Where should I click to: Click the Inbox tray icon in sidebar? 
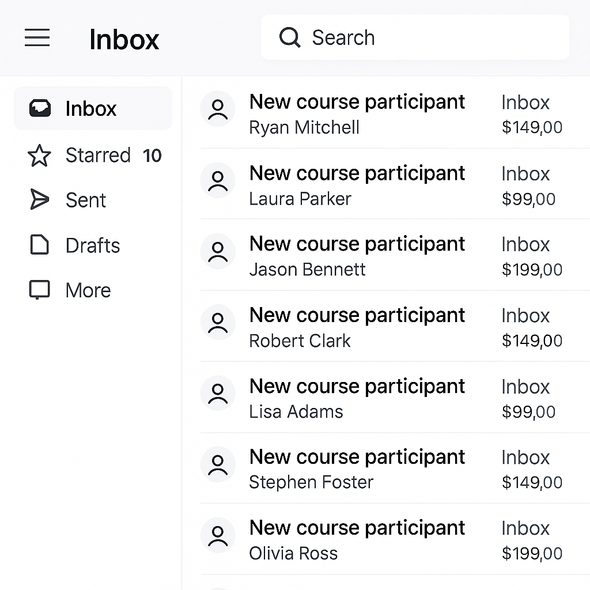click(40, 108)
